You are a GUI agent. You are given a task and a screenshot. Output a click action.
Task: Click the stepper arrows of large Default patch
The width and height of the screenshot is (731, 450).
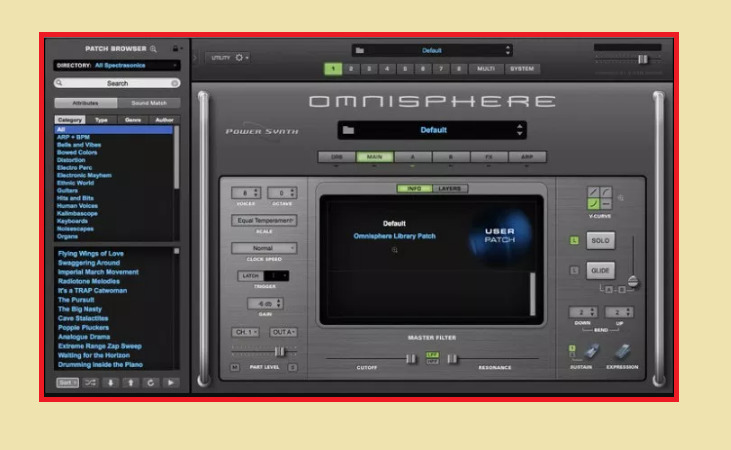(519, 130)
